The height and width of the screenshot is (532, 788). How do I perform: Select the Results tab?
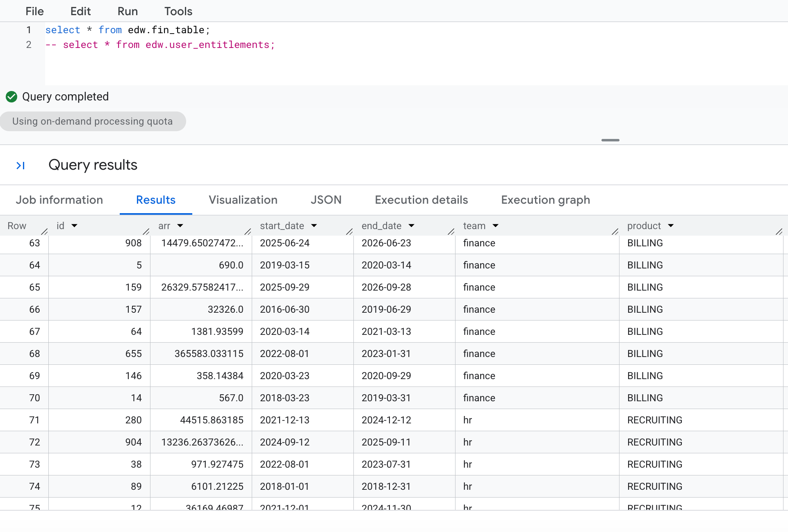(156, 200)
